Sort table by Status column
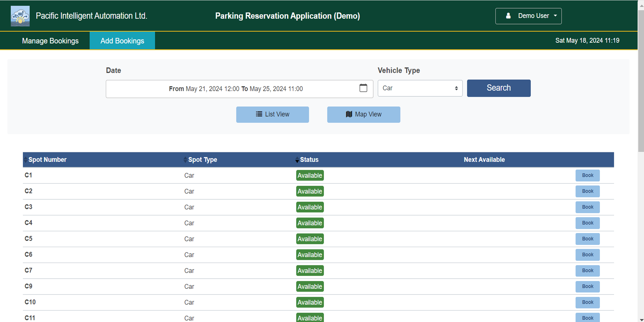Viewport: 644px width, 322px height. (x=307, y=160)
